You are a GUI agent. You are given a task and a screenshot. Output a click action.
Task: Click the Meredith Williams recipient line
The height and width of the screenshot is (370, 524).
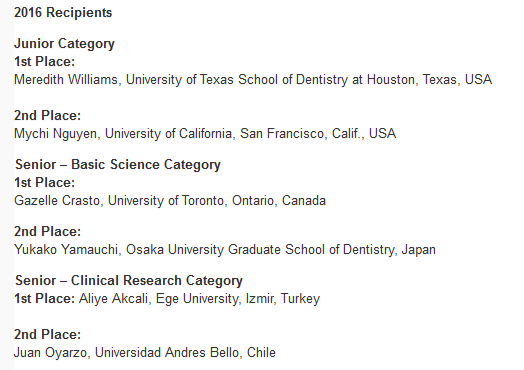pos(253,80)
